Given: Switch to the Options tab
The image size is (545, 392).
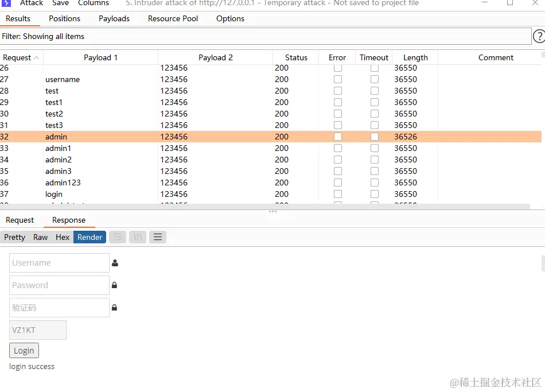Looking at the screenshot, I should pos(230,19).
